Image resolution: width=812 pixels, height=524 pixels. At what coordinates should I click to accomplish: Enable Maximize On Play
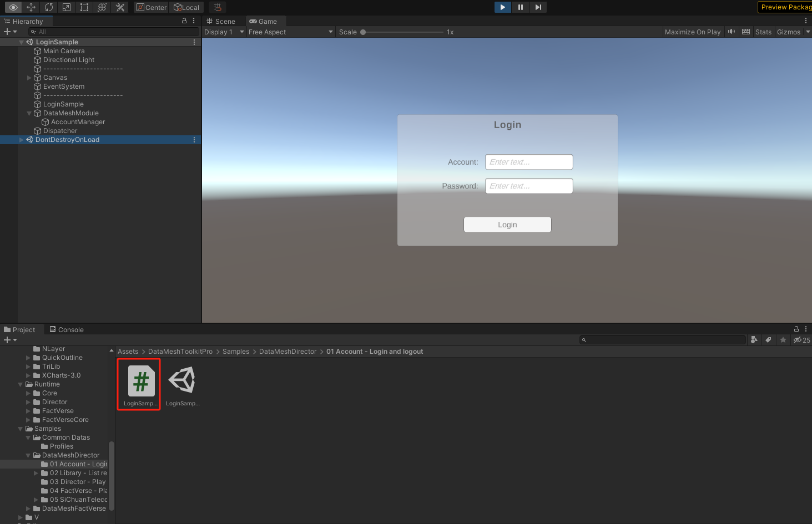point(692,32)
